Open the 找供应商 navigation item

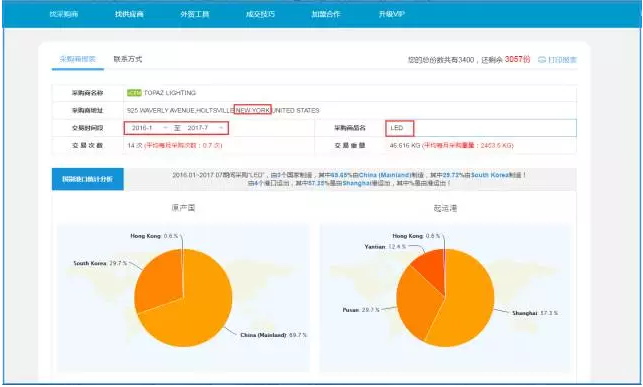129,14
